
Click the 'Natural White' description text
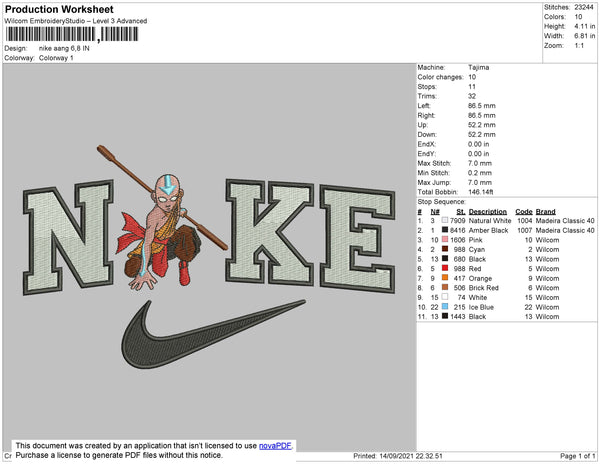pyautogui.click(x=490, y=221)
